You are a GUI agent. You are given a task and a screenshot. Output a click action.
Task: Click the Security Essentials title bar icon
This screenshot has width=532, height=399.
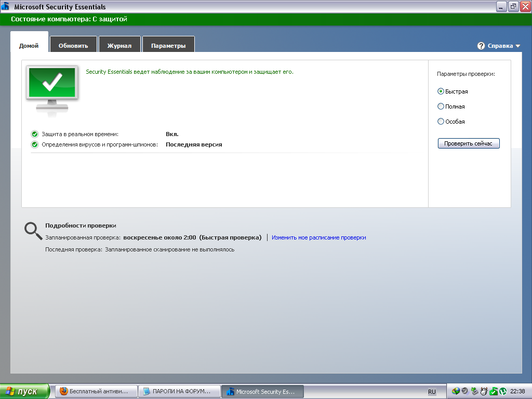pos(5,6)
